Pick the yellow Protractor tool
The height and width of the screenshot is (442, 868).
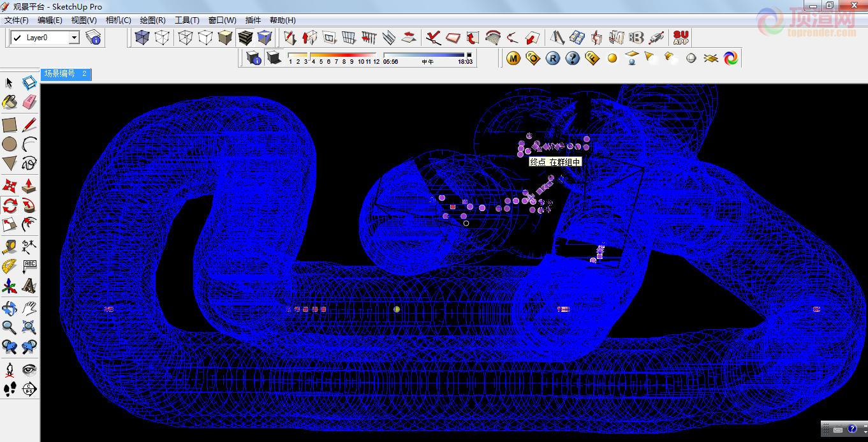pyautogui.click(x=10, y=267)
